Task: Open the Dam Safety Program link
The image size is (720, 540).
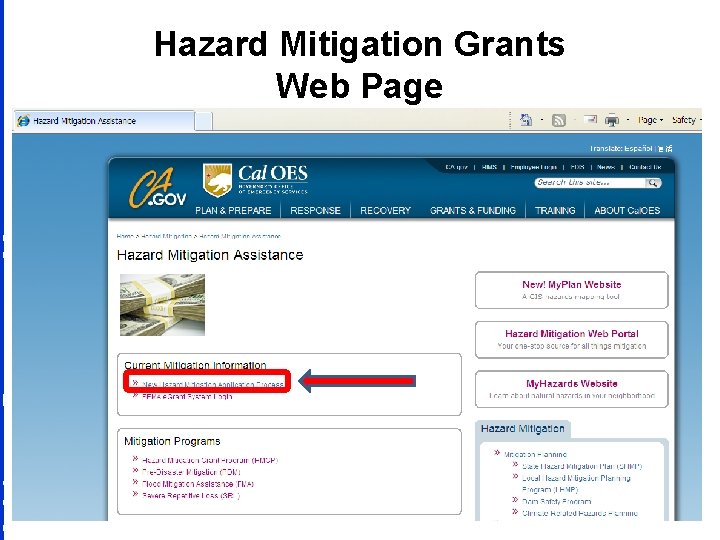Action: [x=557, y=501]
